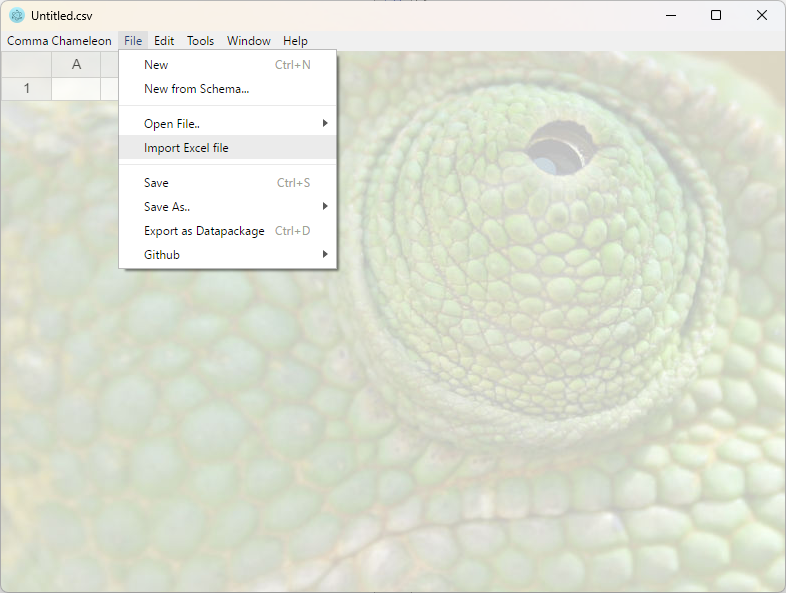Open the Edit menu
786x593 pixels.
click(x=164, y=41)
